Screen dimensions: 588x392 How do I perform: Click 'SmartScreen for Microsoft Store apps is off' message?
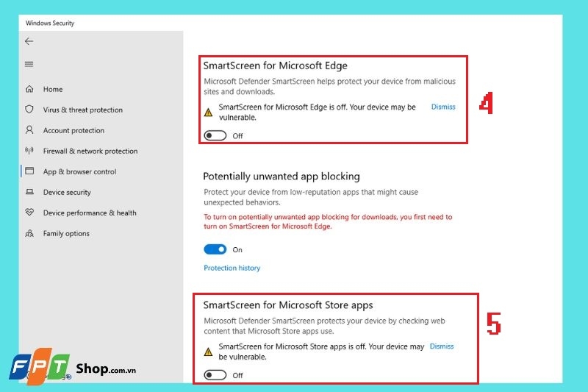321,352
